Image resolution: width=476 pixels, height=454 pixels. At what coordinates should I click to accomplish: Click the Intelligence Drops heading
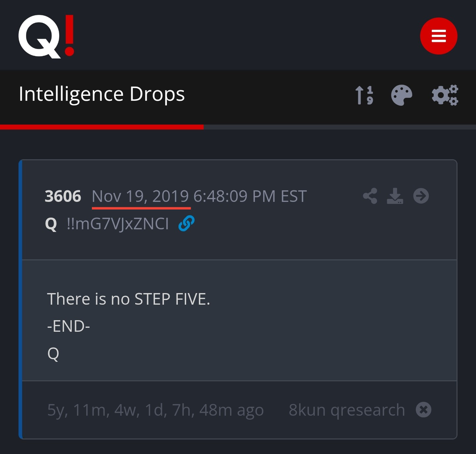coord(101,94)
